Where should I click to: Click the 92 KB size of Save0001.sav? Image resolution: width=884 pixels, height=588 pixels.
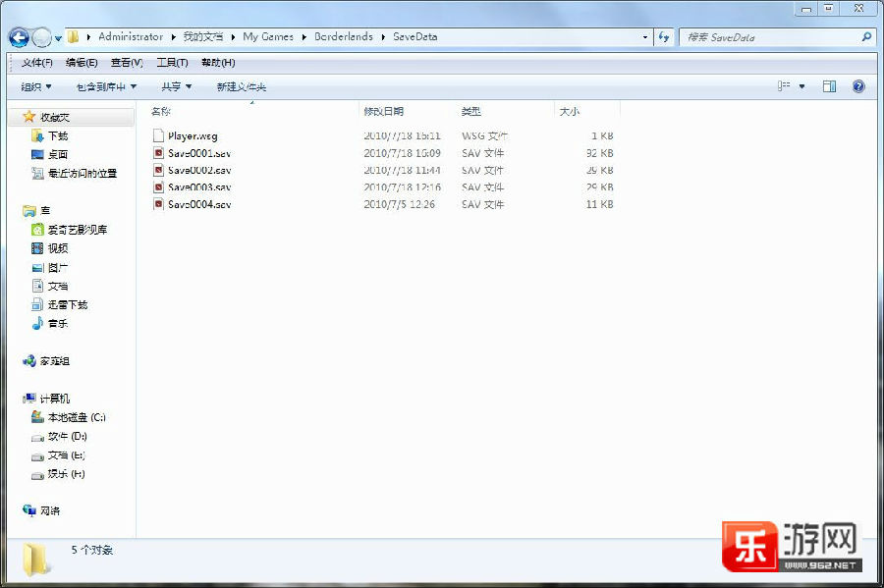pos(599,153)
